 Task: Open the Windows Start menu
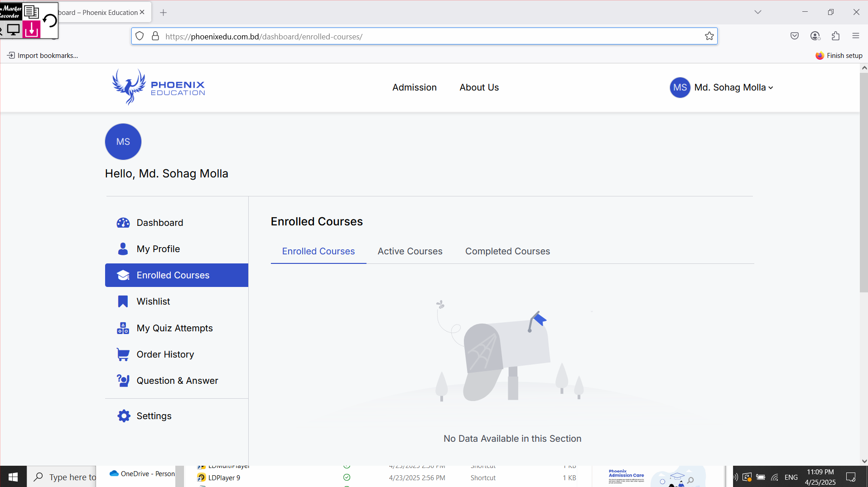pos(13,477)
